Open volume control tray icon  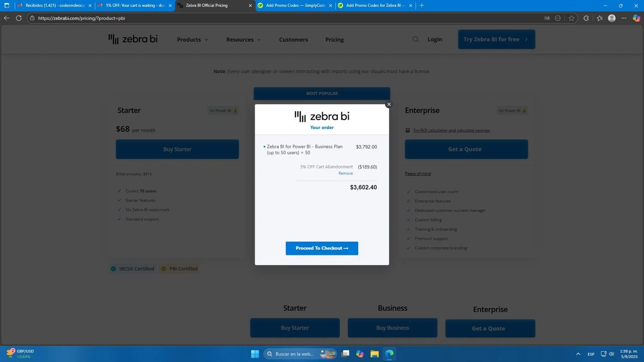[611, 354]
